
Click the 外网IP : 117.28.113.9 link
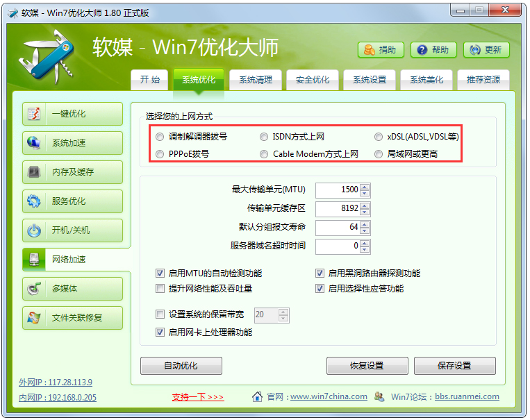(56, 382)
